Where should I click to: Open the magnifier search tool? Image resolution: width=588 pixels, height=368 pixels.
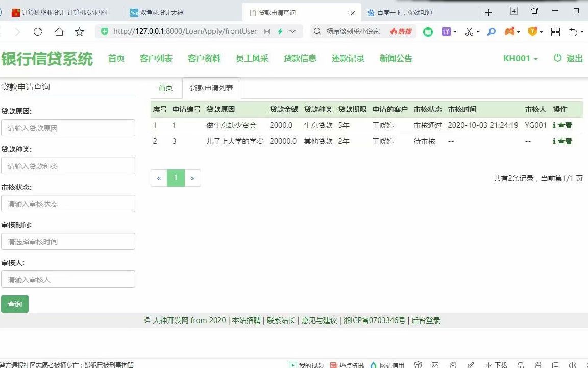point(491,31)
